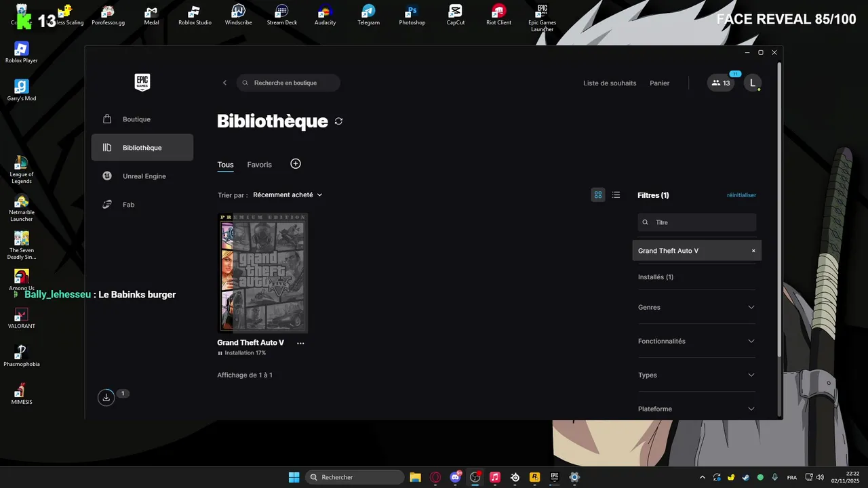Refresh the Bibliothèque library

point(338,121)
